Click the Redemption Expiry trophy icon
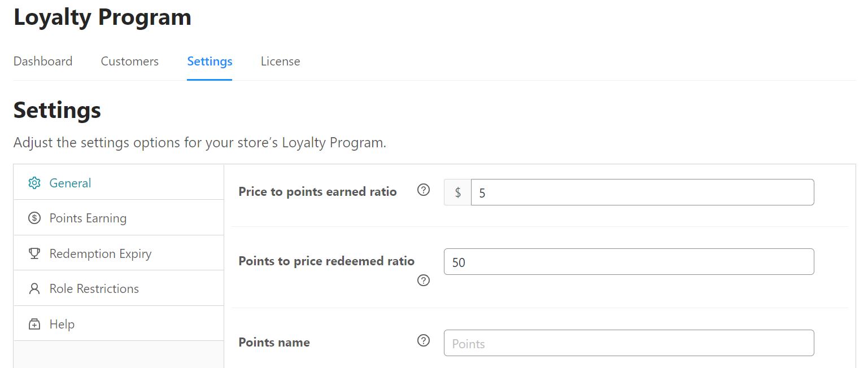868x368 pixels. [x=34, y=253]
